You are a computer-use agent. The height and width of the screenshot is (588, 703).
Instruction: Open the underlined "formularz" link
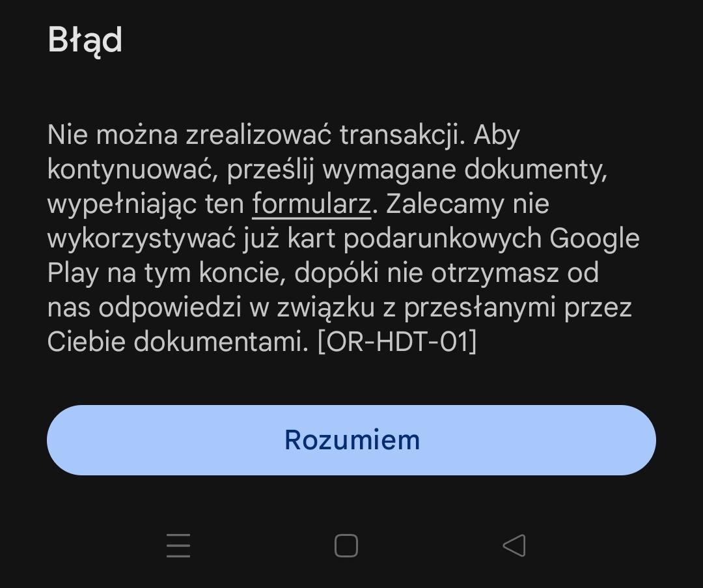311,204
